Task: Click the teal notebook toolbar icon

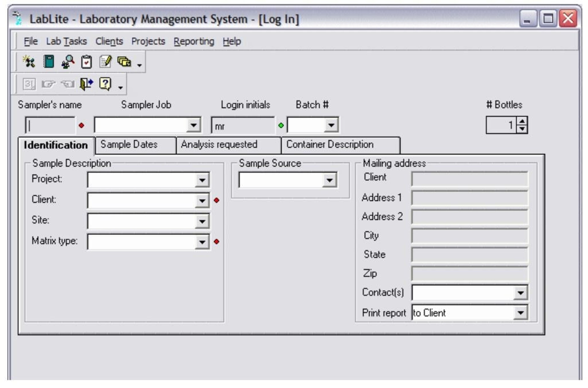Action: pyautogui.click(x=49, y=62)
